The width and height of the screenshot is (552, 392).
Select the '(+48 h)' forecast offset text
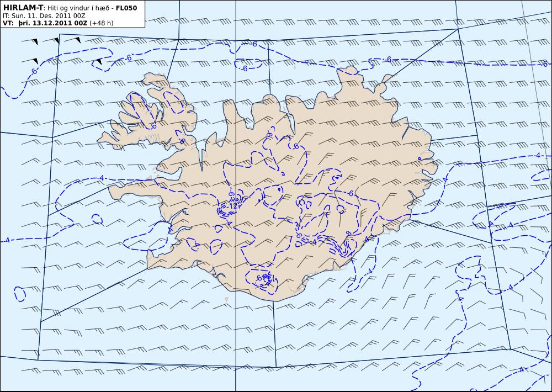tap(102, 23)
